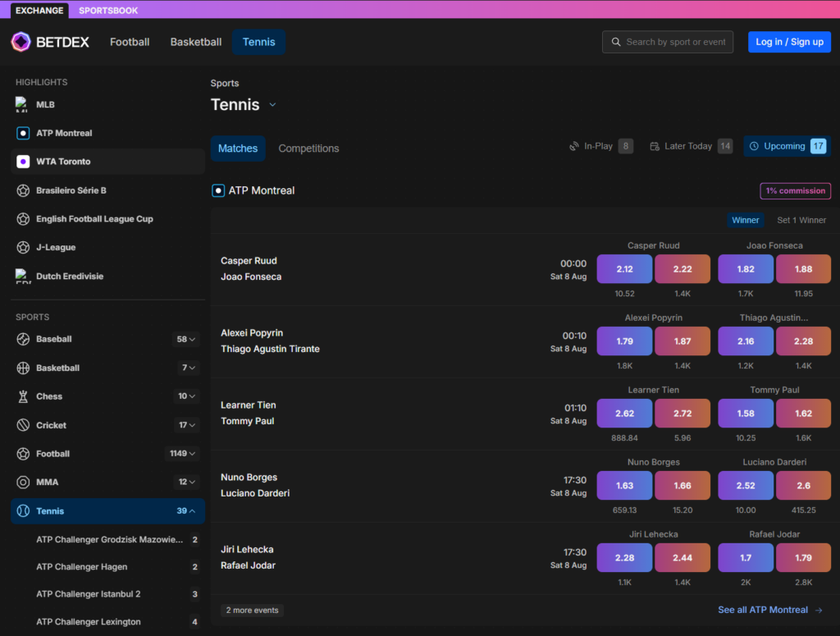Screen dimensions: 840x636
Task: Show 2 more events
Action: coord(252,611)
